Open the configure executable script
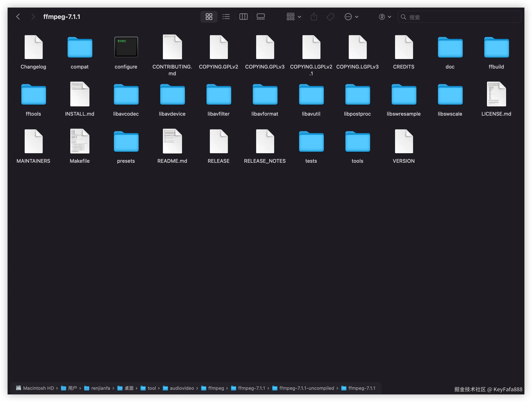The image size is (532, 402). pyautogui.click(x=126, y=47)
